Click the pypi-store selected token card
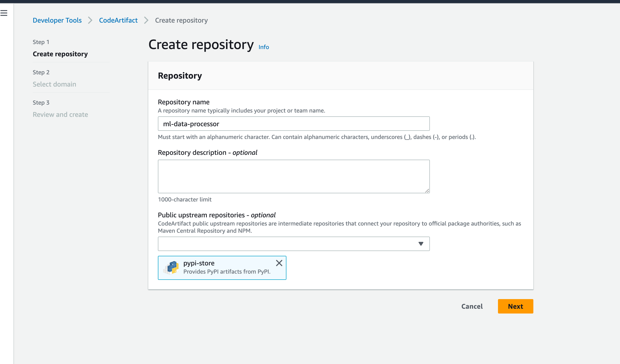 coord(226,268)
